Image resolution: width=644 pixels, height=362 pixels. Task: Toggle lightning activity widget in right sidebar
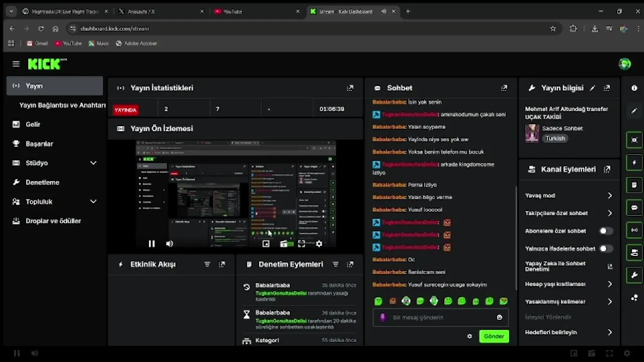coord(634,162)
